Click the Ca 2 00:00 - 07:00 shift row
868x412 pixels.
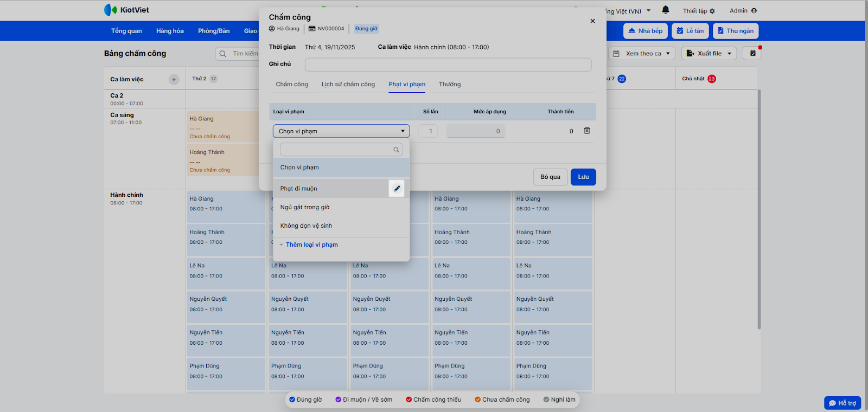tap(145, 99)
